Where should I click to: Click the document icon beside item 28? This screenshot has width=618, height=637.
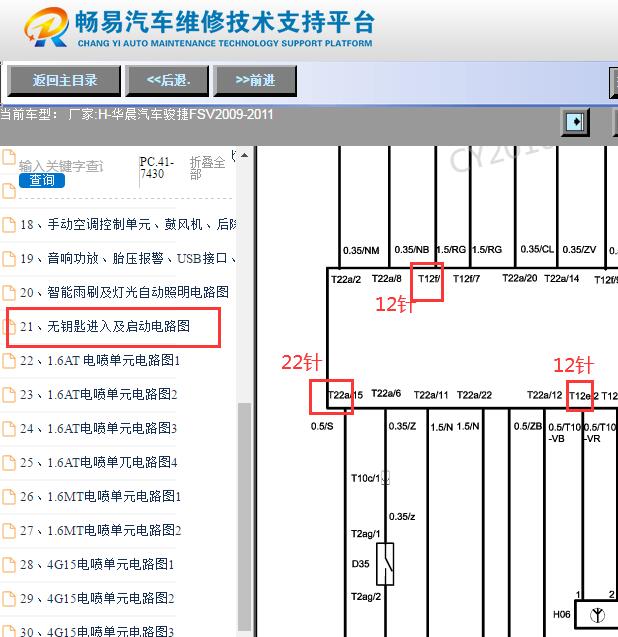[x=9, y=564]
